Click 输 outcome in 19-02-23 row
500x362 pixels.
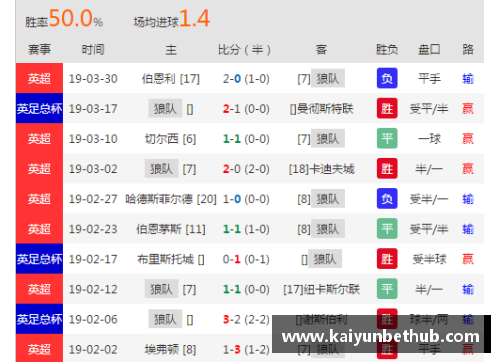pos(468,229)
